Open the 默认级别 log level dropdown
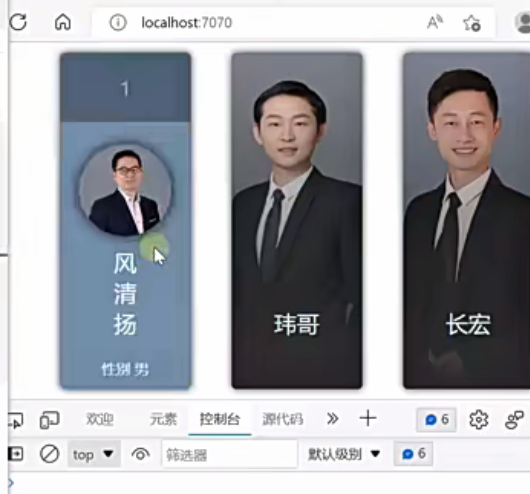 click(x=344, y=454)
